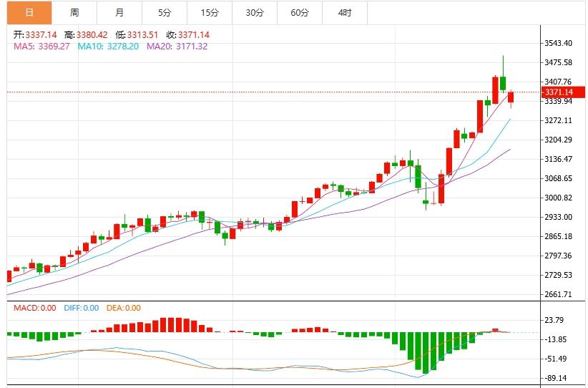Select the 30分 timeframe tab

pyautogui.click(x=255, y=13)
